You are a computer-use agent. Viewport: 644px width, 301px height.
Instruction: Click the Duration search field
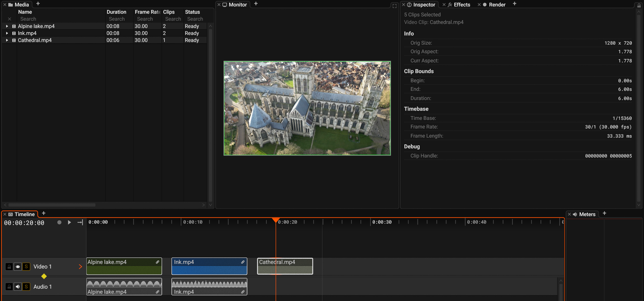[x=120, y=19]
